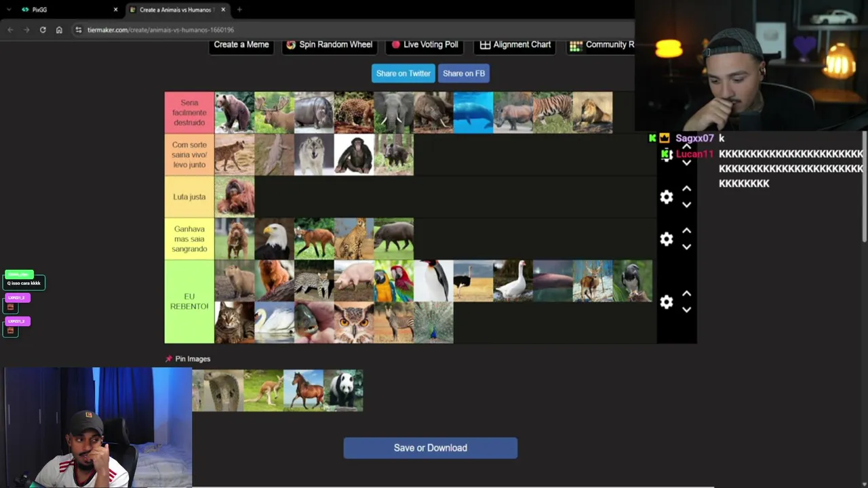Open the browser home page

(59, 30)
